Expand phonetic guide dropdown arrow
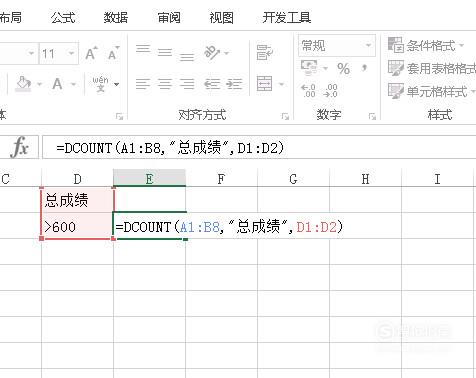 (116, 84)
